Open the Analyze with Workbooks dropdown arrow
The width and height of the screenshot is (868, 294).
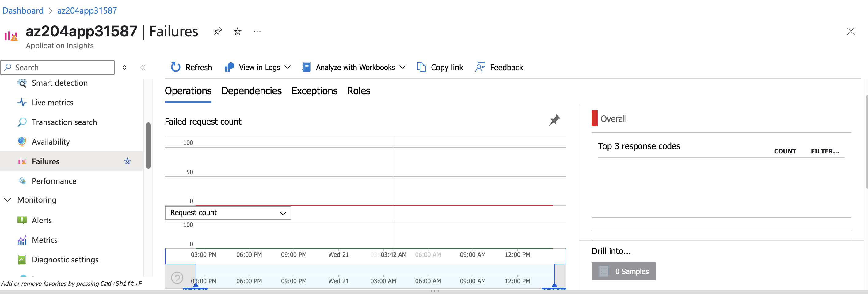[402, 67]
